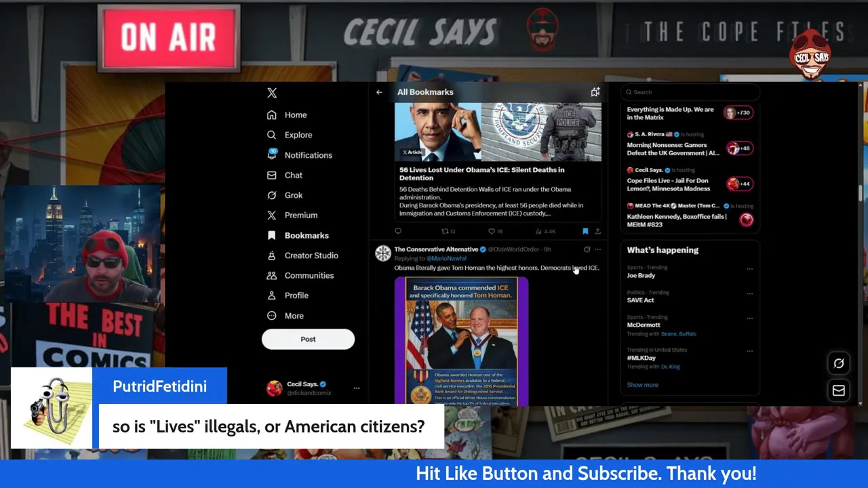Screen dimensions: 868x488
Task: Repost the article post showing 13 reposts
Action: coord(448,231)
